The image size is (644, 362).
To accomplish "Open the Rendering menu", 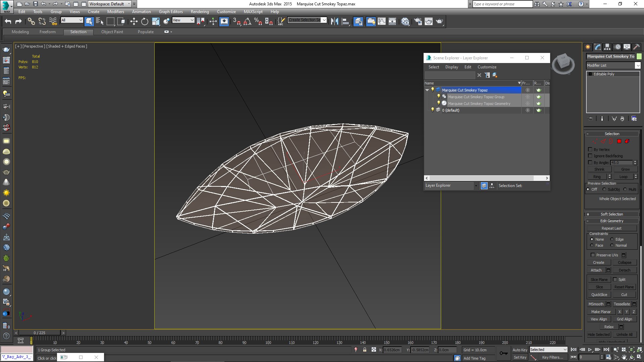I will coord(200,12).
